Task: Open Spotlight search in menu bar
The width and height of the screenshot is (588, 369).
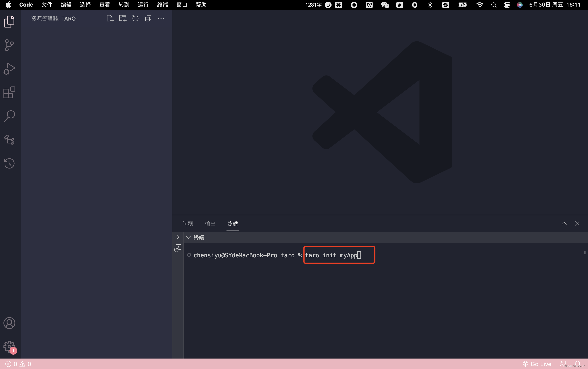Action: [x=494, y=5]
